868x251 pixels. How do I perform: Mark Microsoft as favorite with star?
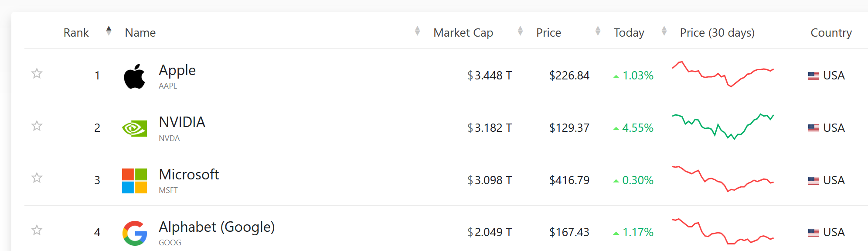tap(37, 178)
